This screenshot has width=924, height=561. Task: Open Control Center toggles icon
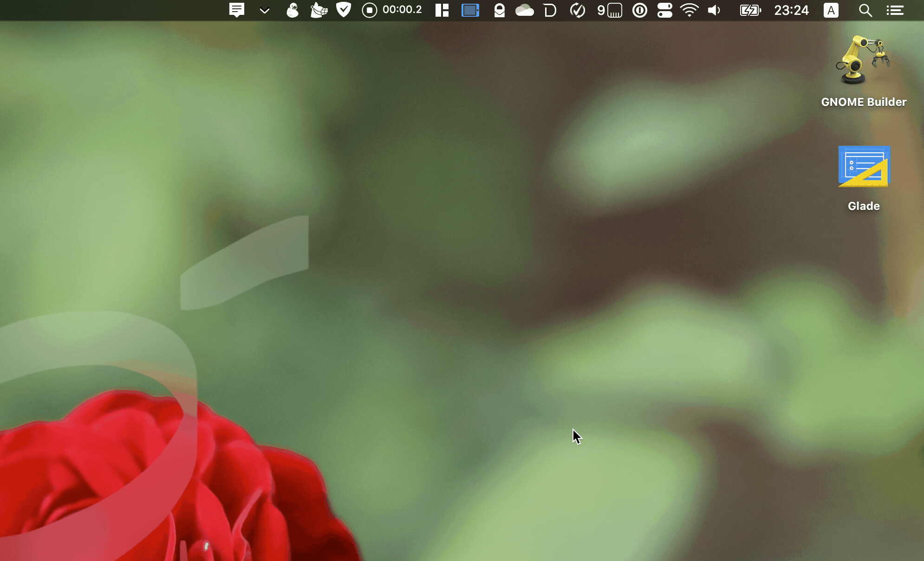[x=665, y=10]
